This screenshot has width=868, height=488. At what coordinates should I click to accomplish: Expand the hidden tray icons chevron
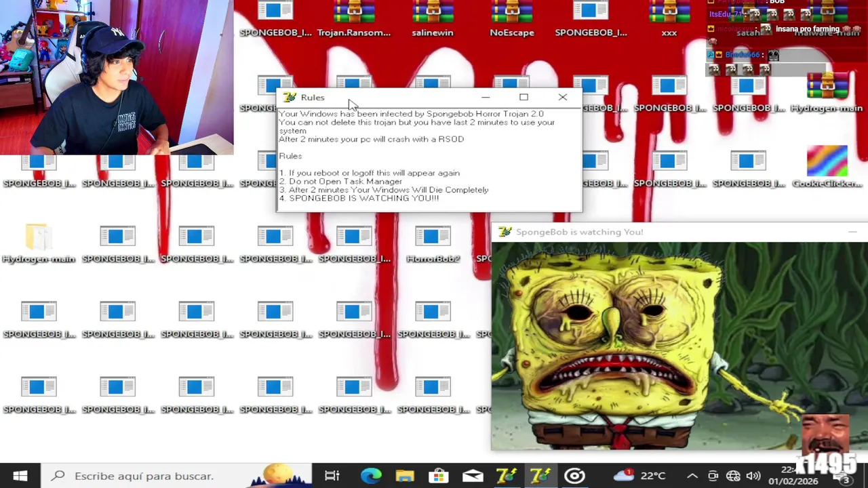click(x=692, y=476)
